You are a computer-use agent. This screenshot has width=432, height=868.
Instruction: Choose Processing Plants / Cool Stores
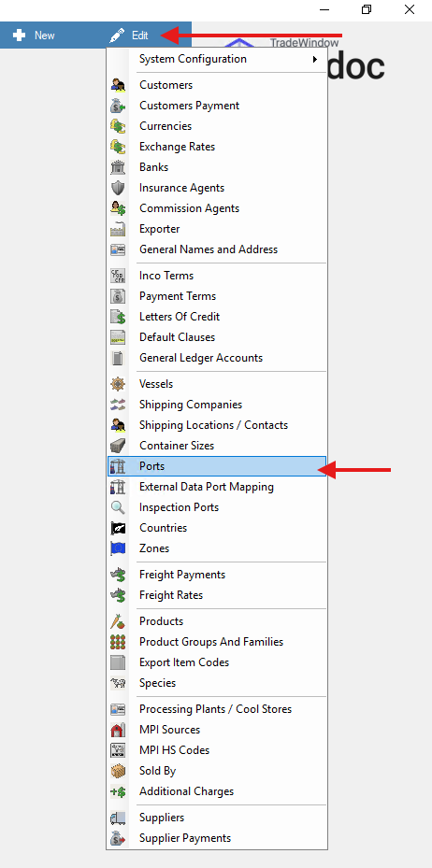[216, 709]
